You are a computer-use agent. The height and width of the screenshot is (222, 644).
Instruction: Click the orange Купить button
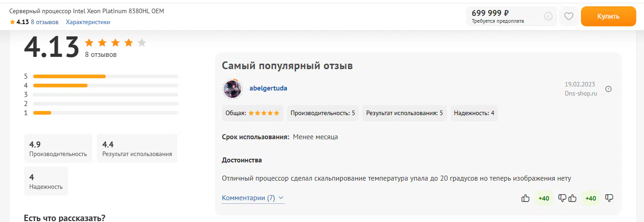[x=608, y=16]
